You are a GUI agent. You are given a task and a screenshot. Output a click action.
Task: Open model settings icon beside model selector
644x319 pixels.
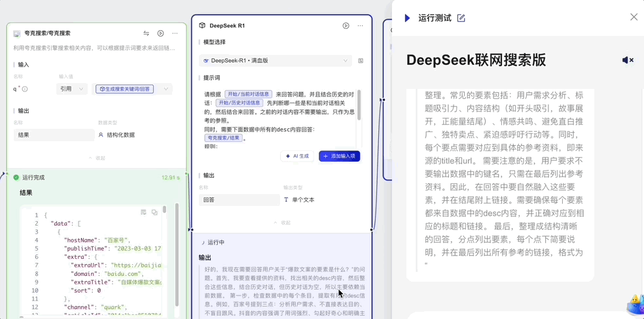pos(361,61)
